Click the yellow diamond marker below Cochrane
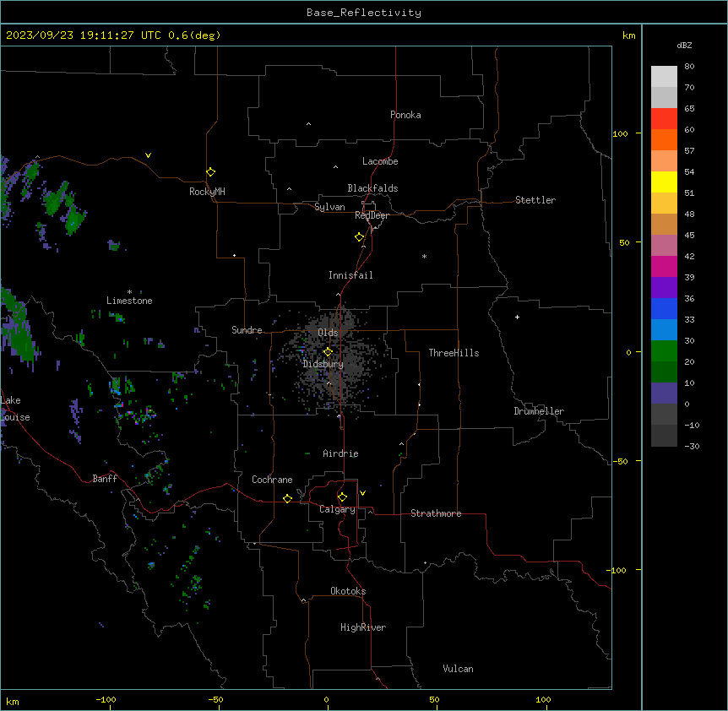This screenshot has height=711, width=728. [287, 498]
